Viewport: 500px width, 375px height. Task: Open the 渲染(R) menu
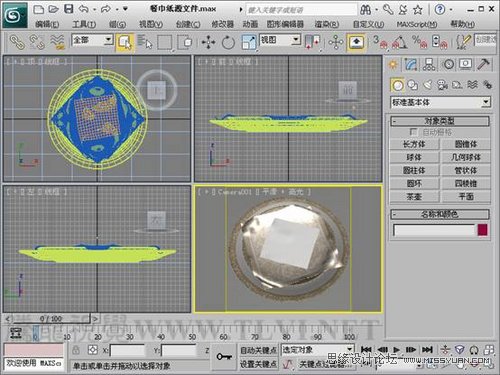point(327,24)
